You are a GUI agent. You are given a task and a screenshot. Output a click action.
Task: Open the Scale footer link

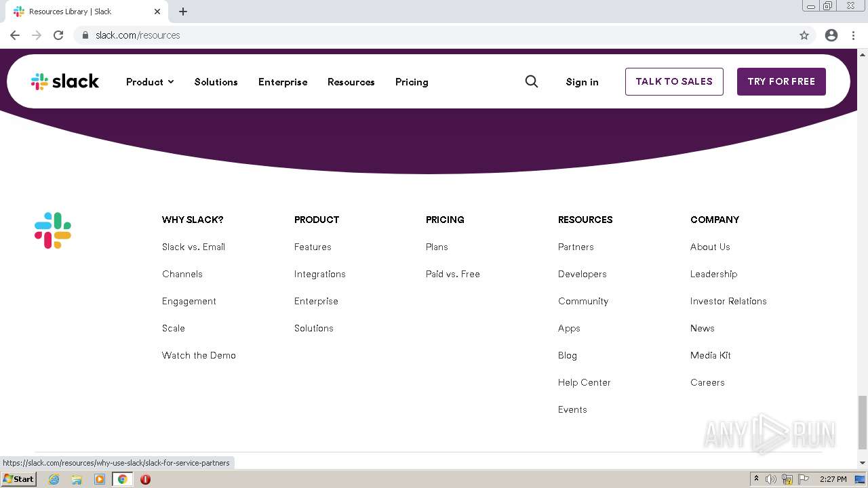click(x=174, y=328)
